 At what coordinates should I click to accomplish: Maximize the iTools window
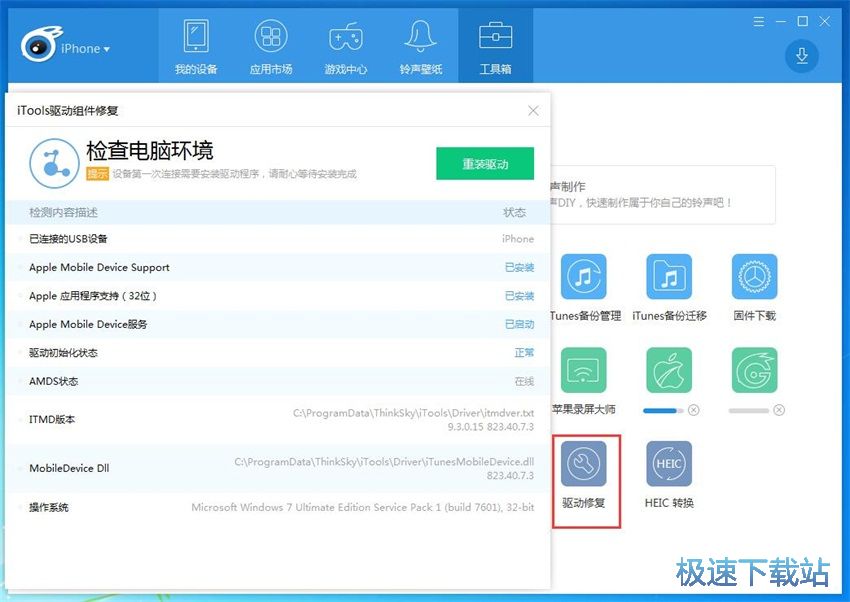tap(802, 22)
